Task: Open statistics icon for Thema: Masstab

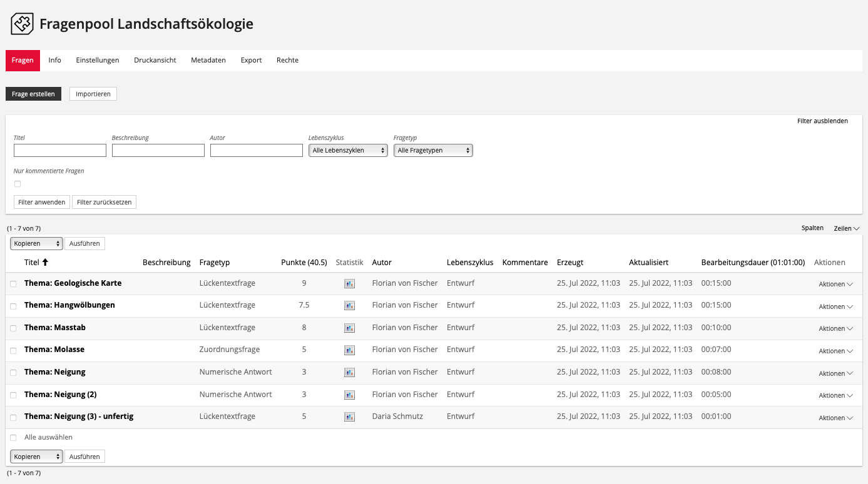Action: tap(349, 328)
